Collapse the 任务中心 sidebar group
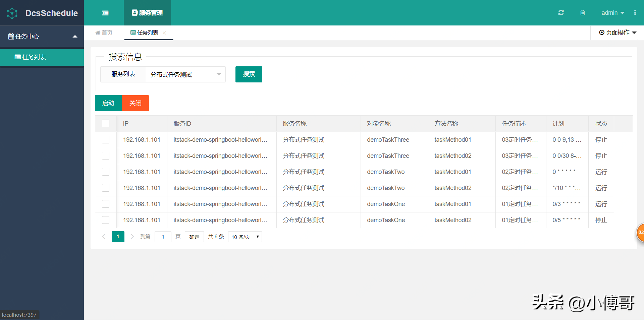Screen dimensions: 644x320 point(42,36)
